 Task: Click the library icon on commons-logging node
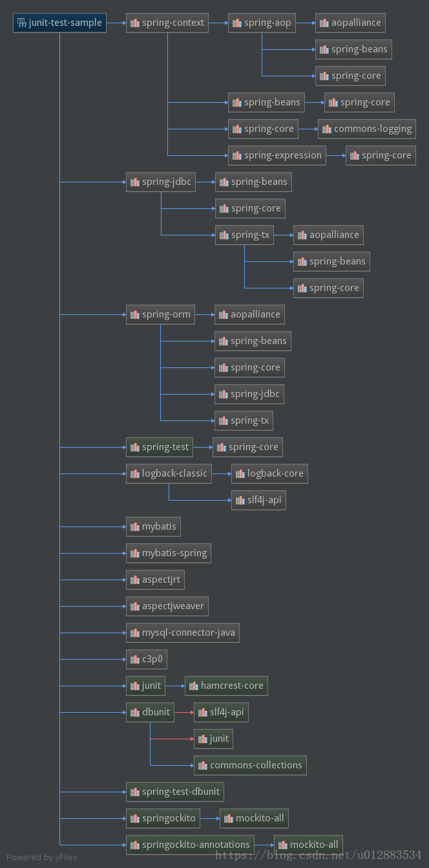click(x=326, y=129)
